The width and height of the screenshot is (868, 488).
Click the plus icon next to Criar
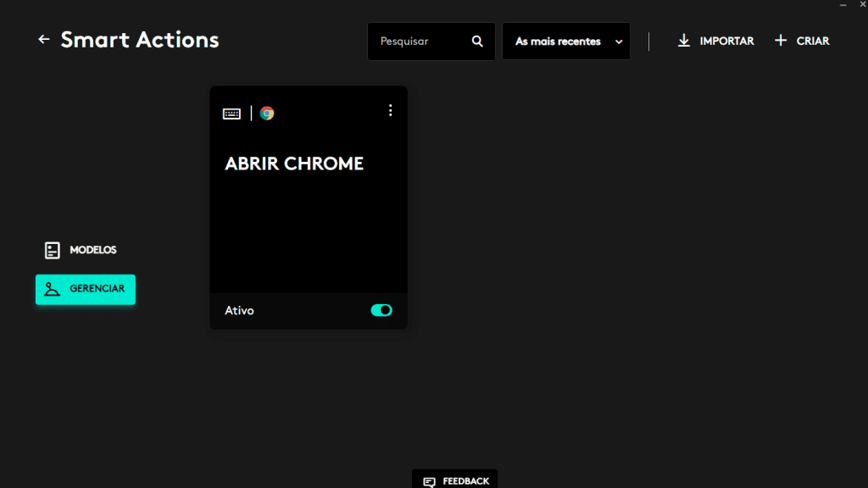[781, 41]
